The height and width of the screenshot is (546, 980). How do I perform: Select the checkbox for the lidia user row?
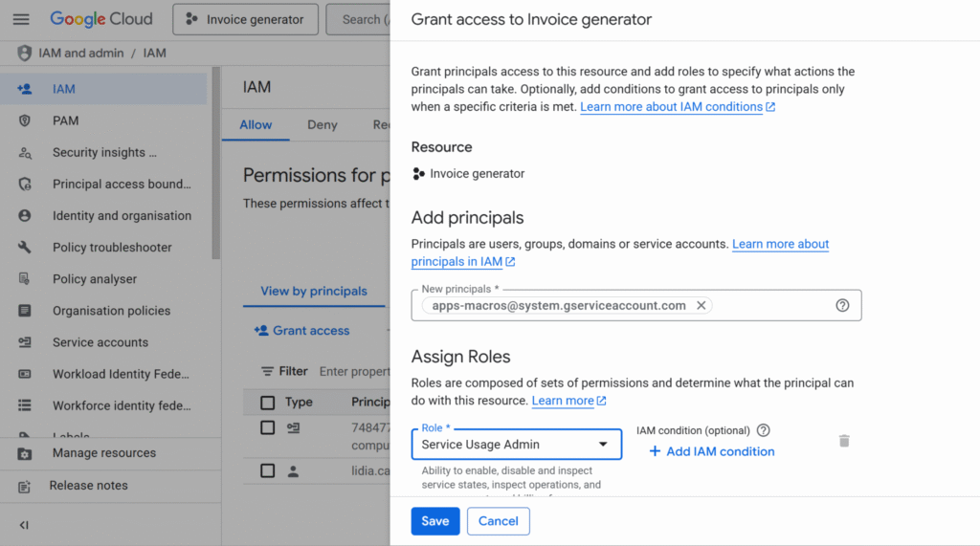click(268, 470)
